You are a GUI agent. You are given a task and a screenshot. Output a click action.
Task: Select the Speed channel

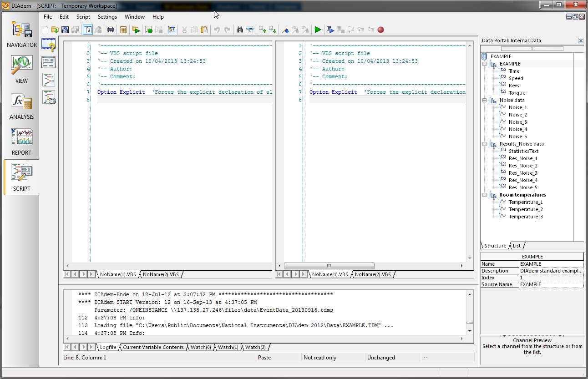point(516,78)
